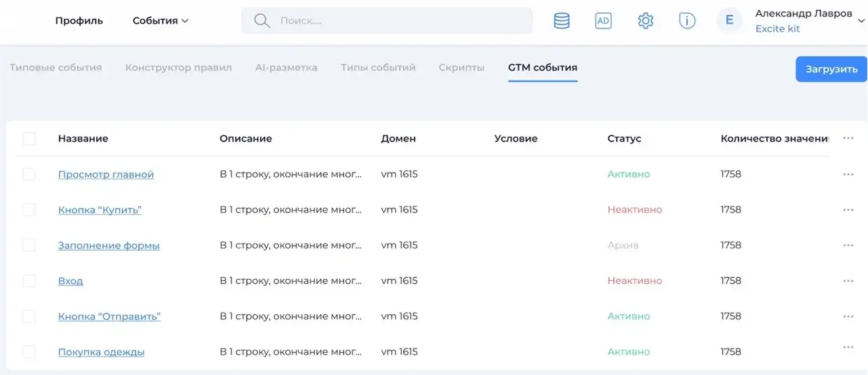Screen dimensions: 868x375
Task: Switch to AI-разметка tab
Action: coord(286,68)
